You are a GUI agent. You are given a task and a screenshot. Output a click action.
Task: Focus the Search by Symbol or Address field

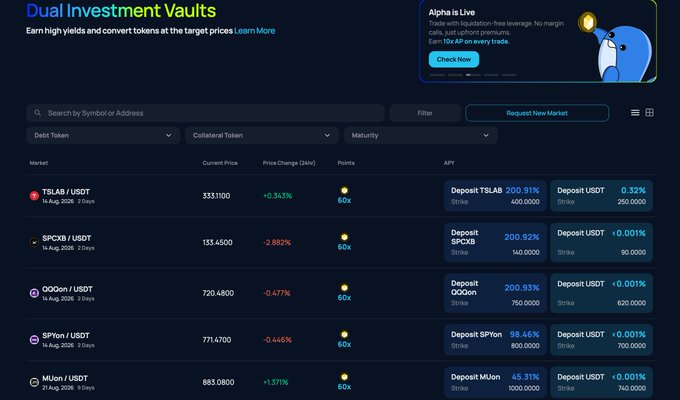(x=205, y=113)
